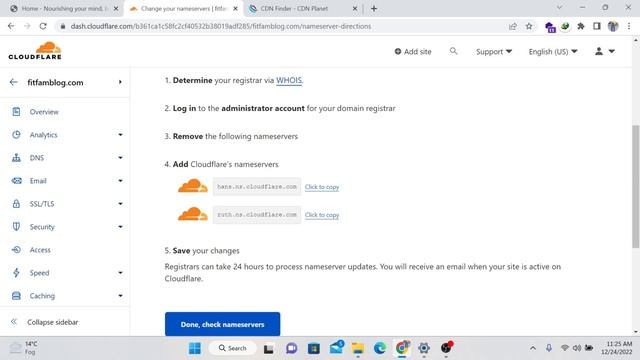Click the DNS network icon in sidebar
This screenshot has width=640, height=360.
point(16,158)
